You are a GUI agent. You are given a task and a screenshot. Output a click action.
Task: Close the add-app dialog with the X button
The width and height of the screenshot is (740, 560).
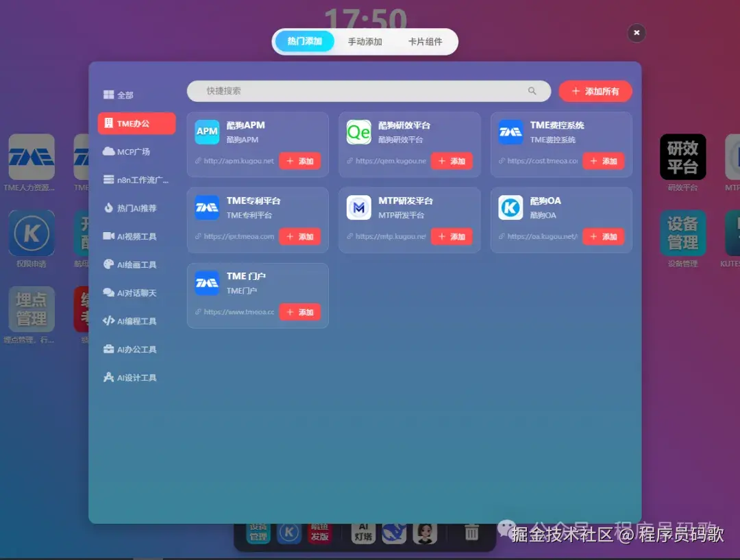click(x=636, y=33)
